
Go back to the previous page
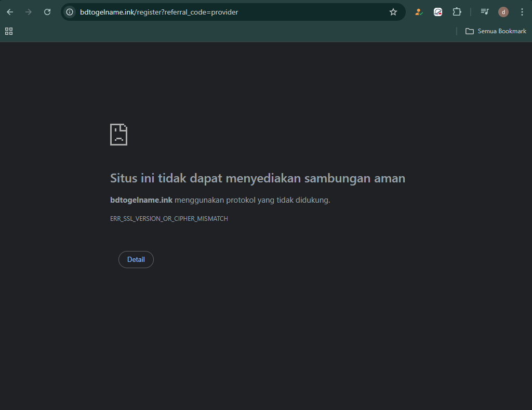pyautogui.click(x=10, y=12)
